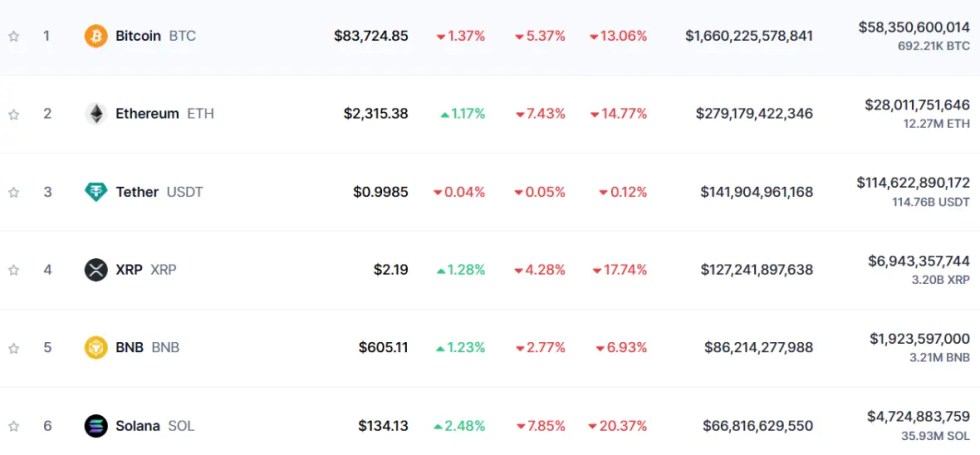The width and height of the screenshot is (980, 455).
Task: Click the Tether logo icon
Action: point(96,192)
